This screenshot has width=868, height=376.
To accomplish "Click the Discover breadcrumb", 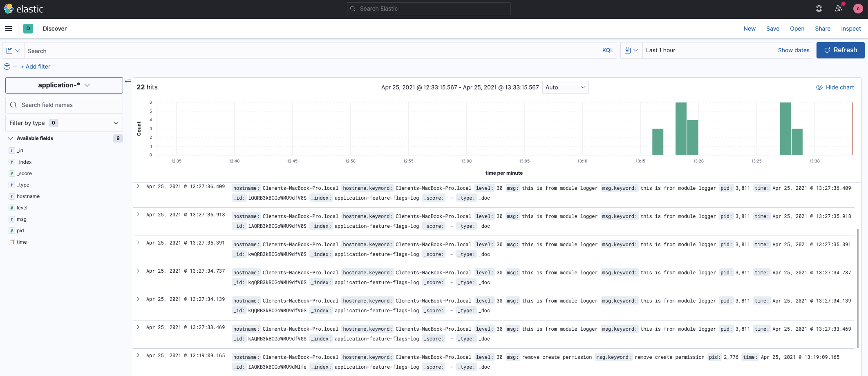I will pos(55,29).
